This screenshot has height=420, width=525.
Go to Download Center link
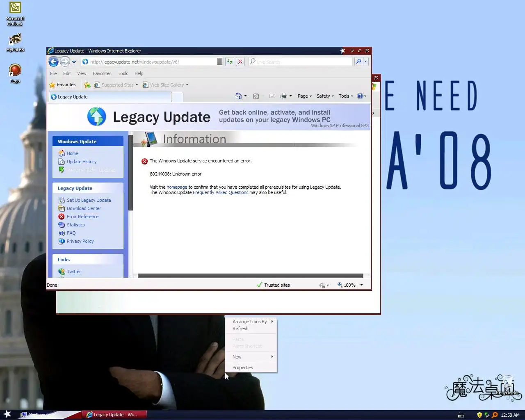[x=84, y=208]
